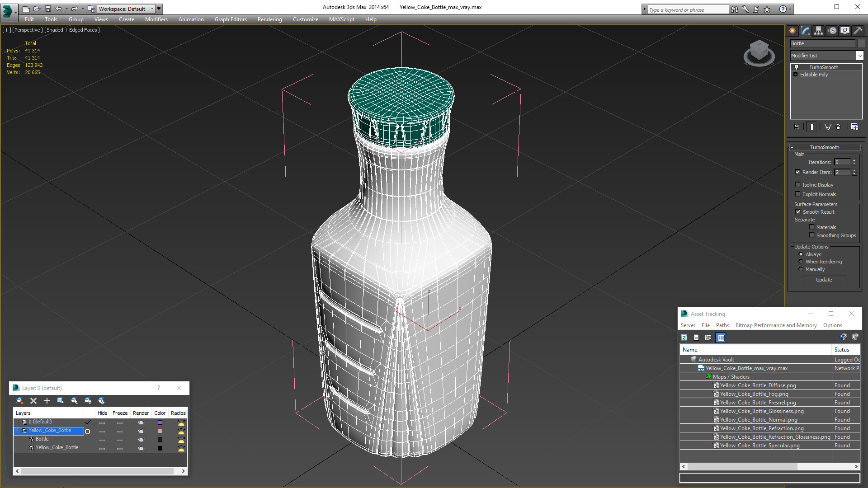The height and width of the screenshot is (488, 868).
Task: Open Paths menu in Asset Tracking
Action: pyautogui.click(x=722, y=325)
